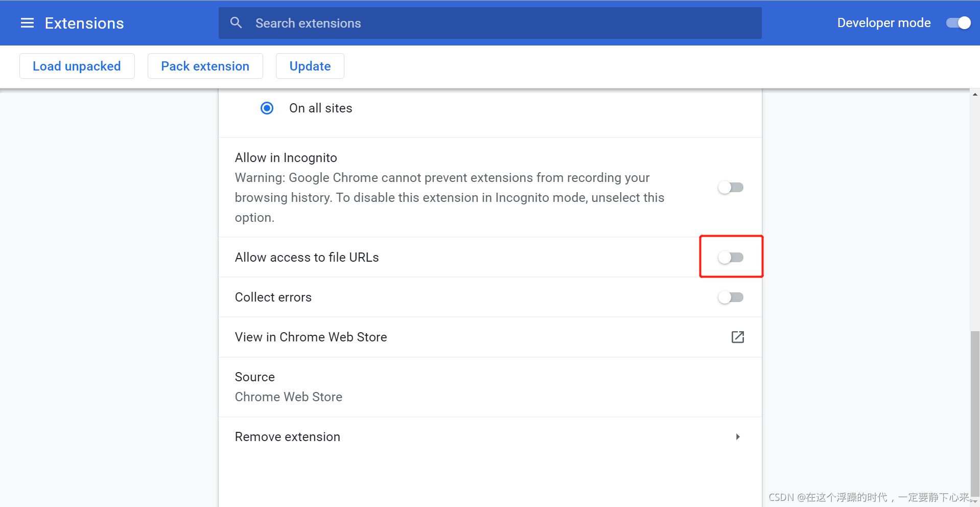Enable the Allow in Incognito toggle
The image size is (980, 507).
tap(731, 188)
